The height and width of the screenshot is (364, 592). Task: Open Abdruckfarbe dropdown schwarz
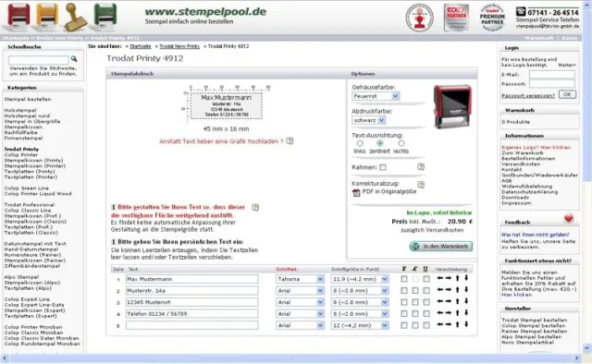[368, 120]
